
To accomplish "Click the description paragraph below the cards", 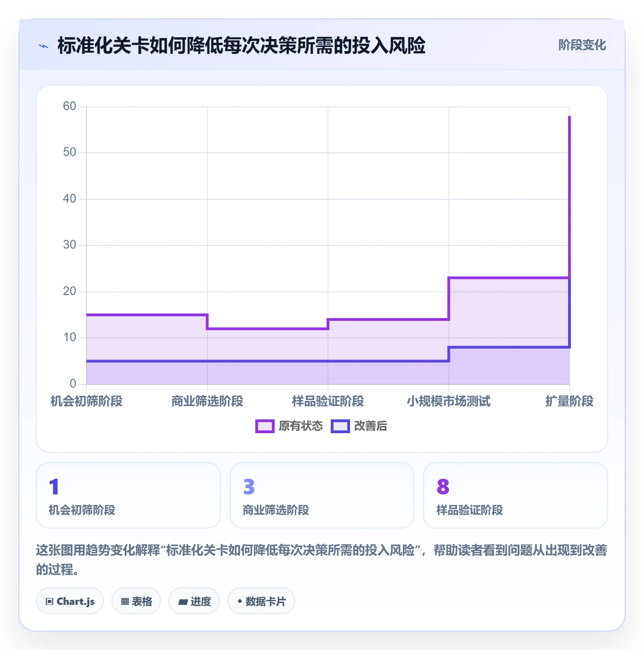I will (322, 560).
